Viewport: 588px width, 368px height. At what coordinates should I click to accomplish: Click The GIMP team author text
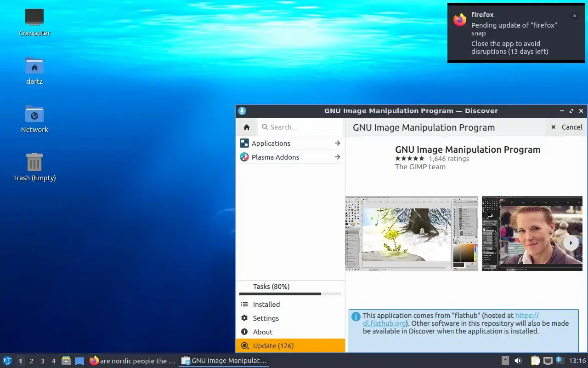pyautogui.click(x=420, y=167)
